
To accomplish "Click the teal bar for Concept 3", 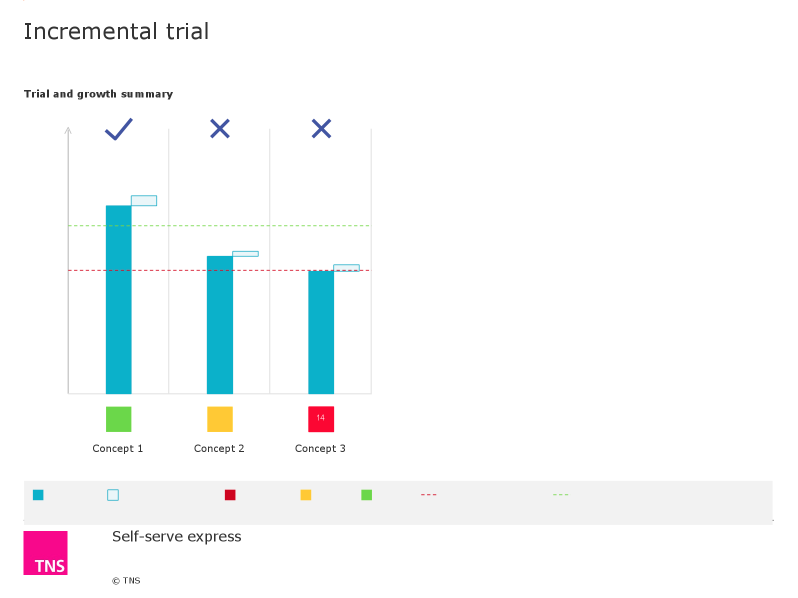I will (x=321, y=332).
